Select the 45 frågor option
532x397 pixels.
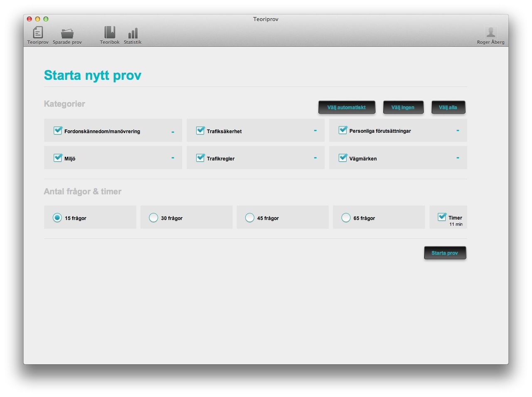point(249,218)
